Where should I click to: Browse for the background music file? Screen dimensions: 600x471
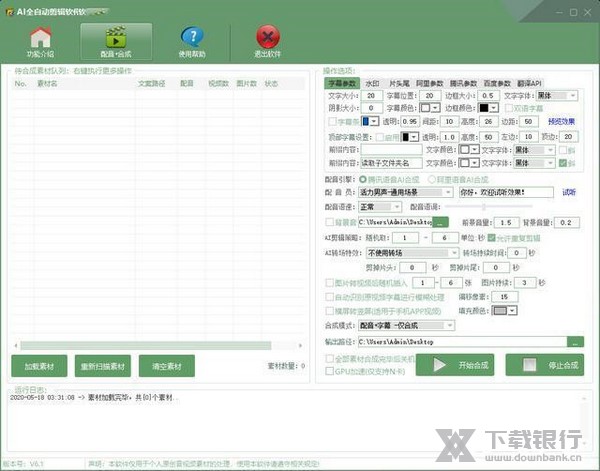440,222
